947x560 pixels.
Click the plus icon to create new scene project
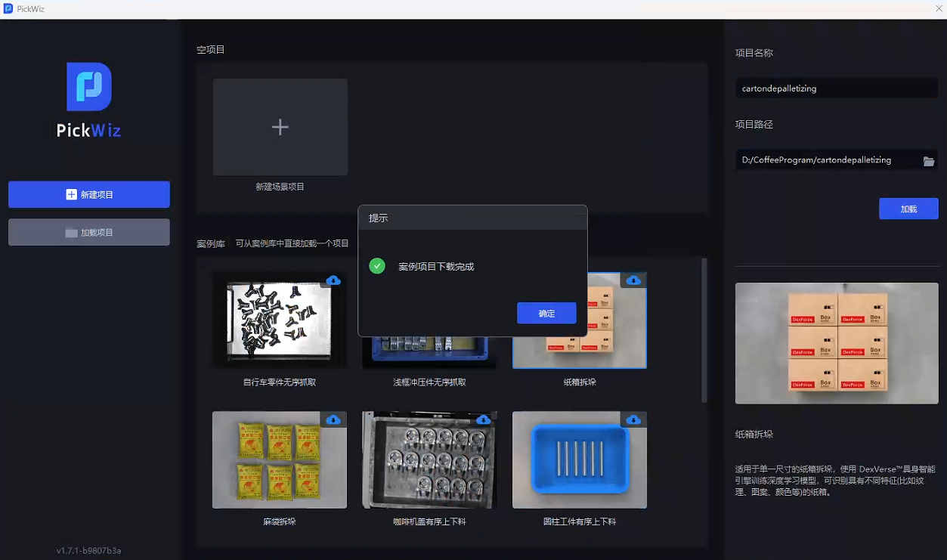(x=280, y=127)
